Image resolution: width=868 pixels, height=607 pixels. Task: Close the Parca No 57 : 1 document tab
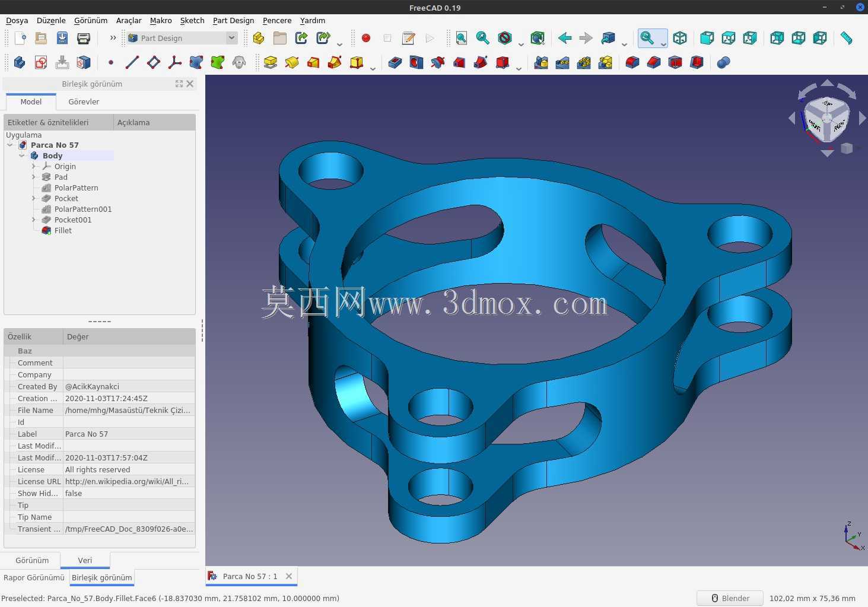coord(289,576)
